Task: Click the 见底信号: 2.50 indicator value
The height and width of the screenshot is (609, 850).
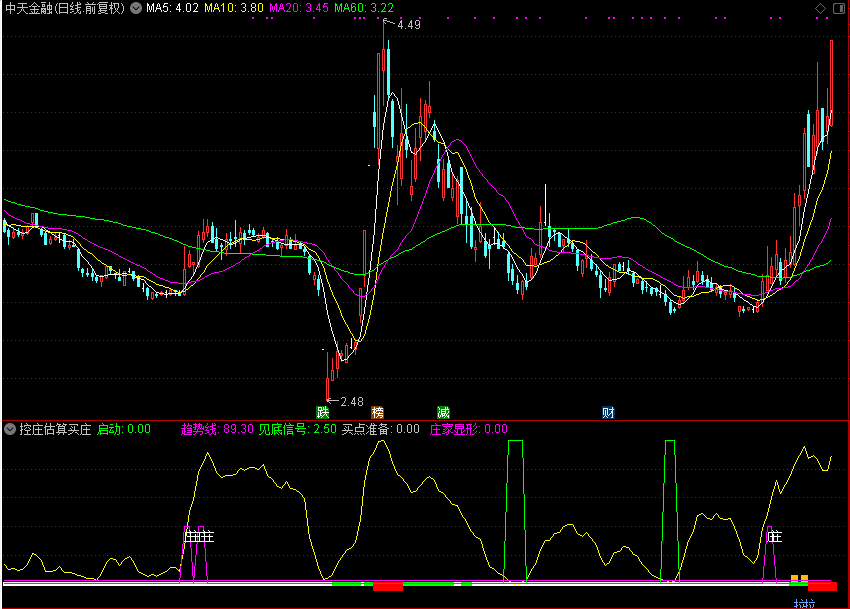Action: pos(297,429)
